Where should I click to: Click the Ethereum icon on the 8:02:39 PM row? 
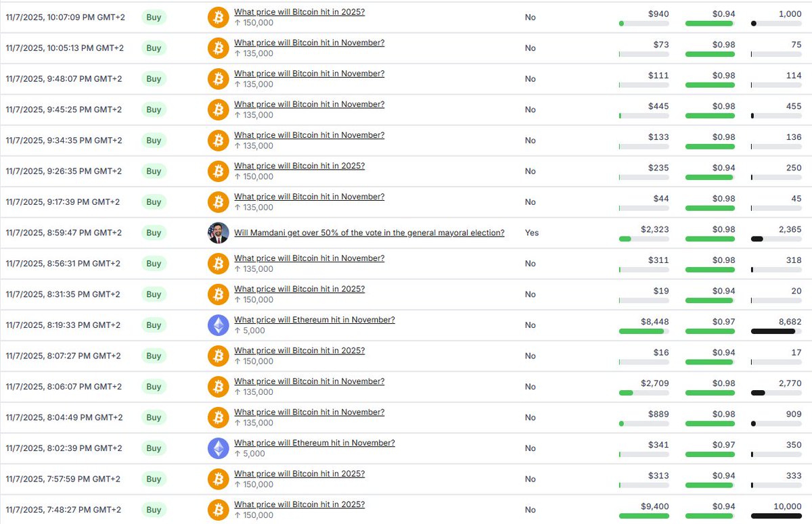[x=218, y=448]
